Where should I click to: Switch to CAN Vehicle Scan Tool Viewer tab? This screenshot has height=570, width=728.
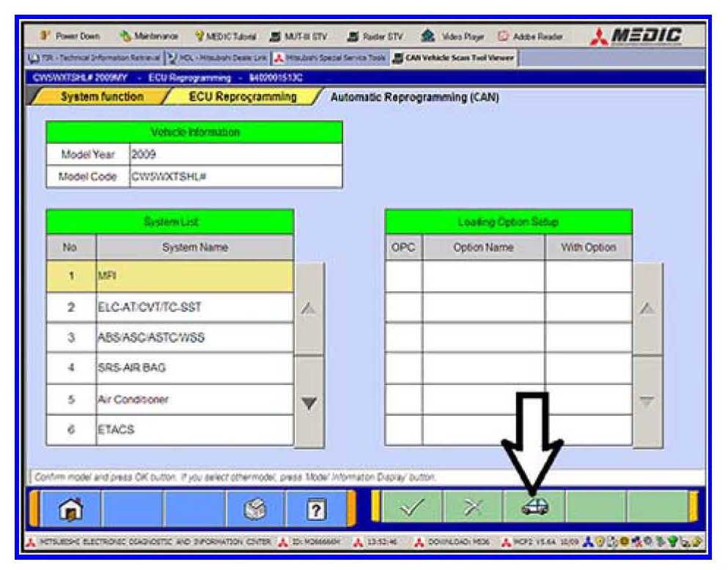tap(455, 58)
